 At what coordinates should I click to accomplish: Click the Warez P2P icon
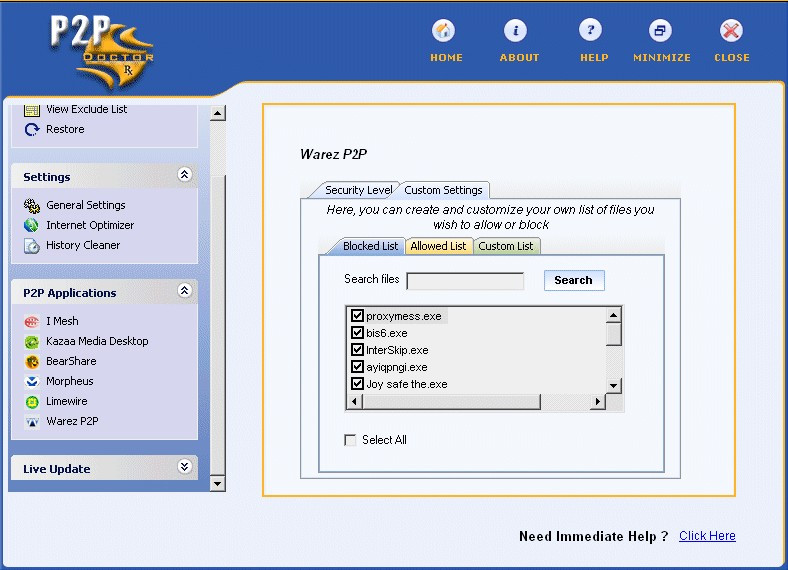click(x=32, y=422)
